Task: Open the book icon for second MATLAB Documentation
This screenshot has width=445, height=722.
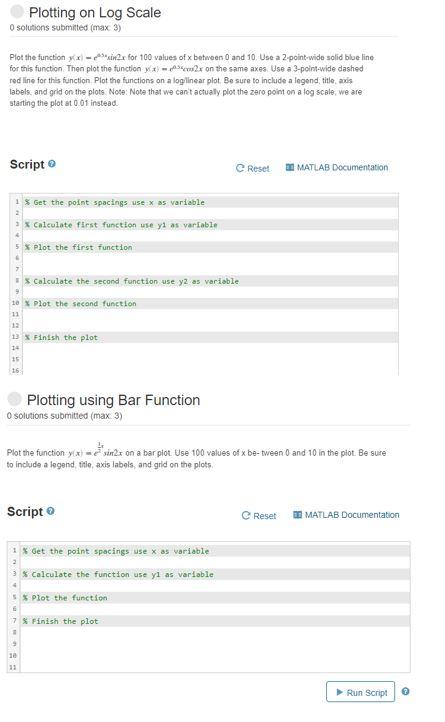Action: 298,515
